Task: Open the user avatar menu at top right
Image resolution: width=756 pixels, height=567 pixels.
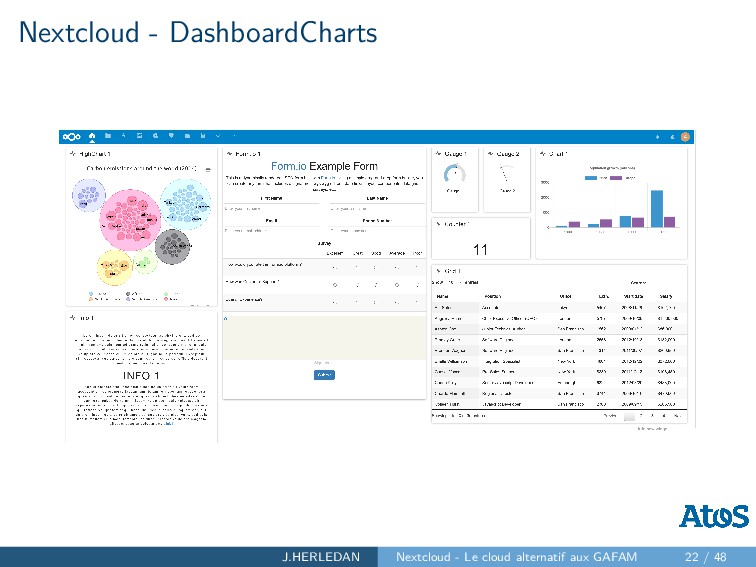Action: pyautogui.click(x=685, y=137)
